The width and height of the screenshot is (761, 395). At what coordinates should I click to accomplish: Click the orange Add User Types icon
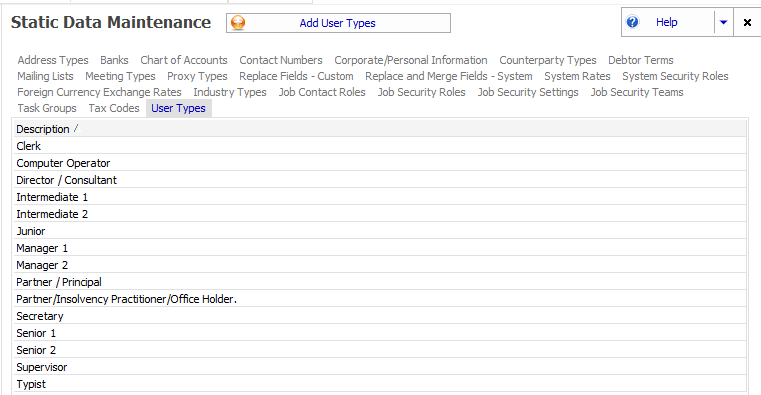tap(238, 23)
